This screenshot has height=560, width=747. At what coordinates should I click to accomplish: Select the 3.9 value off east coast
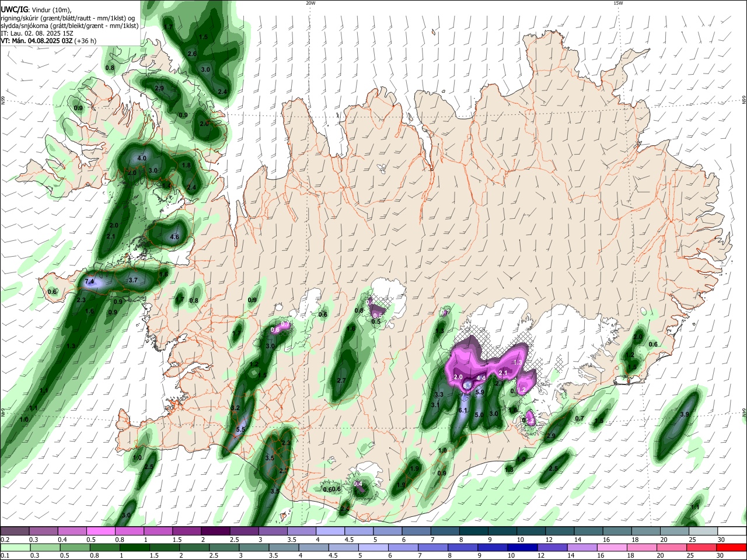(685, 415)
